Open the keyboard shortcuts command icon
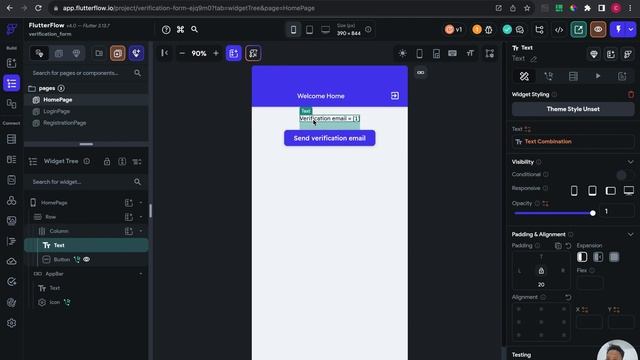The height and width of the screenshot is (360, 640). (x=180, y=29)
